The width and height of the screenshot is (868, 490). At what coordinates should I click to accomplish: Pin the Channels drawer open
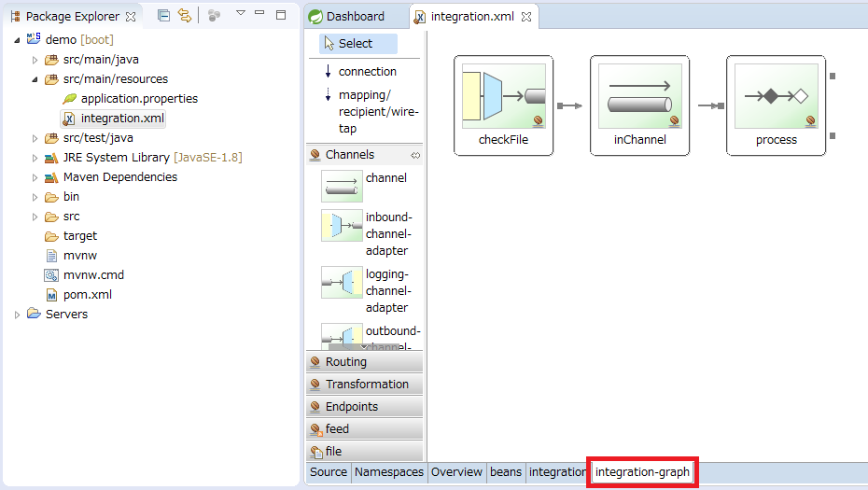click(415, 156)
